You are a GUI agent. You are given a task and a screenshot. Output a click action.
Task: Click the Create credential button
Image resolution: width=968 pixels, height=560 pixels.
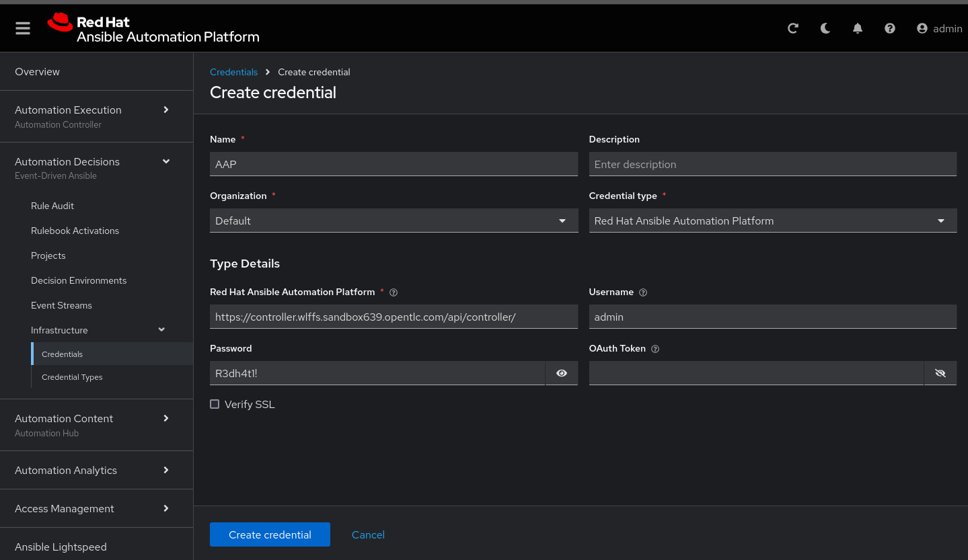[270, 534]
